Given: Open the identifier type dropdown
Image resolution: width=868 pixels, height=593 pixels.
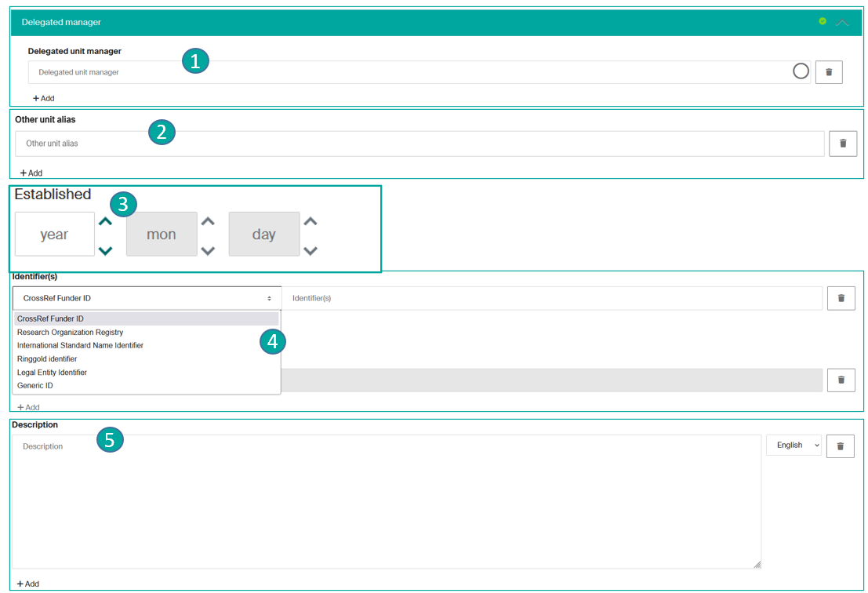Looking at the screenshot, I should pyautogui.click(x=147, y=298).
